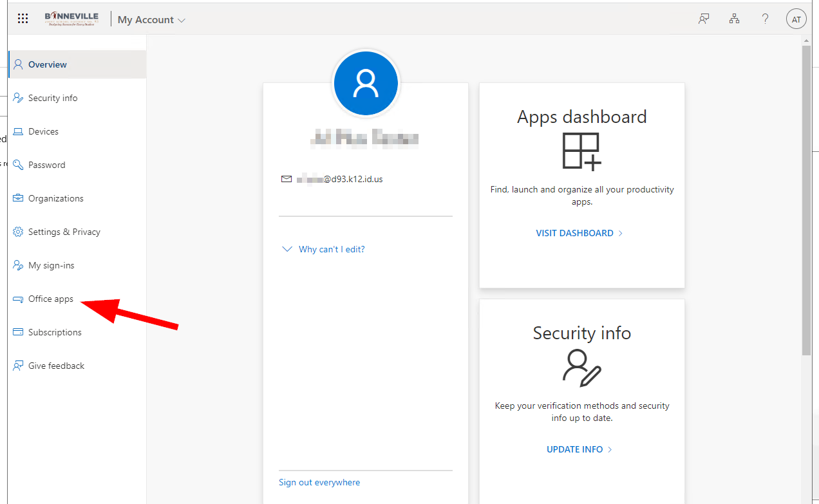
Task: Select Give feedback from the sidebar
Action: pyautogui.click(x=56, y=365)
